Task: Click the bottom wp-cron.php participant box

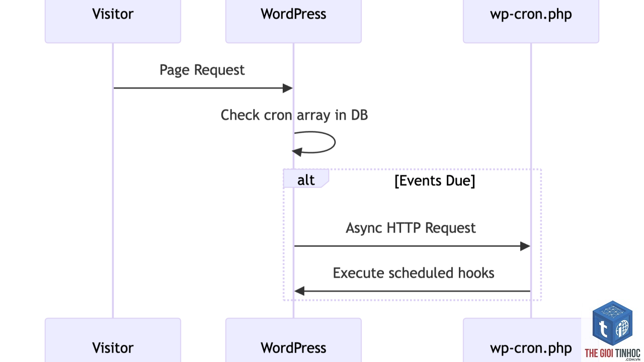Action: (531, 340)
